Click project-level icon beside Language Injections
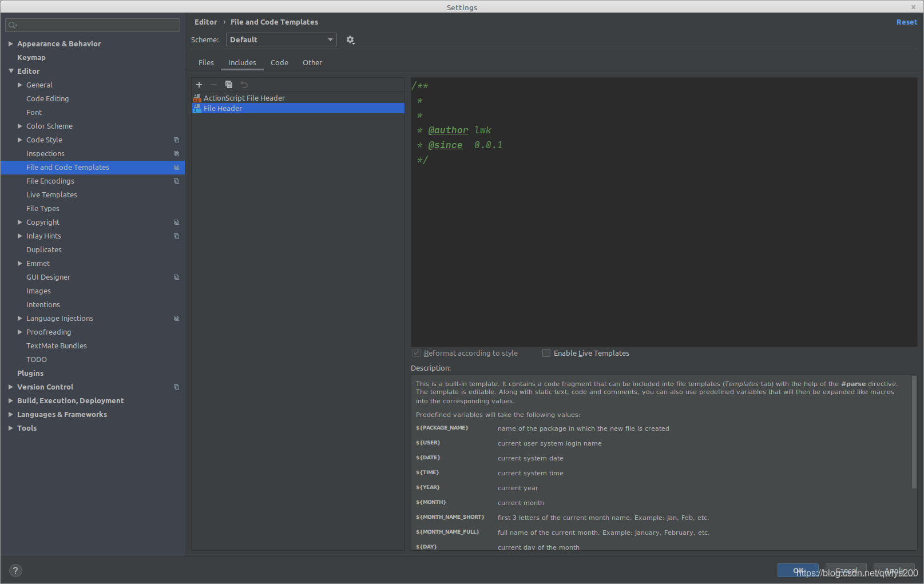This screenshot has width=924, height=584. click(176, 319)
